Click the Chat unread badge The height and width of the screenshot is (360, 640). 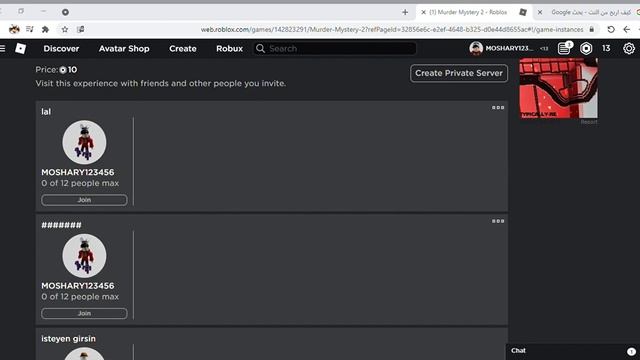631,351
